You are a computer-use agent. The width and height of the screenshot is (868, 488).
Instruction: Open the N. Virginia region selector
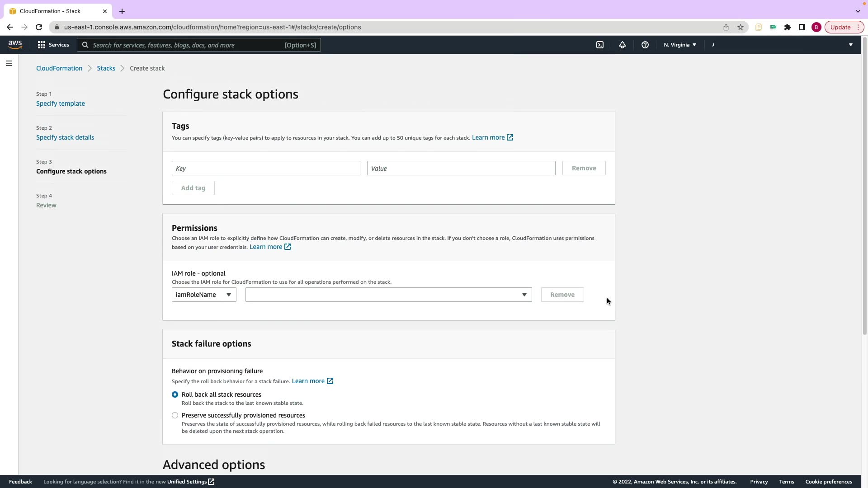click(x=680, y=45)
